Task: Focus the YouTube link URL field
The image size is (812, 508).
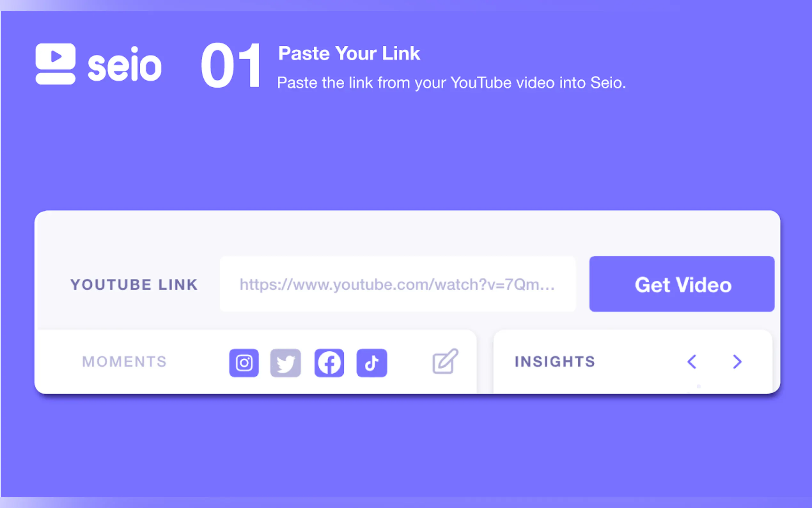Action: click(x=398, y=284)
